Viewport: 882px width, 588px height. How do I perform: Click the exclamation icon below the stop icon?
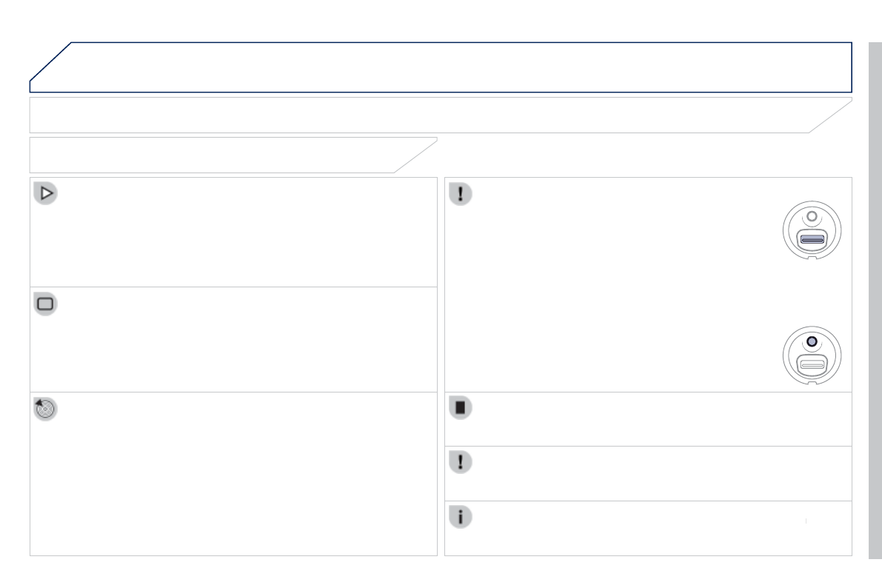tap(461, 462)
